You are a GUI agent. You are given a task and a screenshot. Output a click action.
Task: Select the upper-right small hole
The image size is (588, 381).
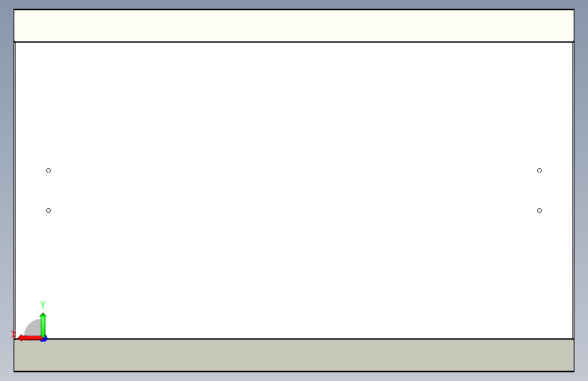pyautogui.click(x=539, y=171)
